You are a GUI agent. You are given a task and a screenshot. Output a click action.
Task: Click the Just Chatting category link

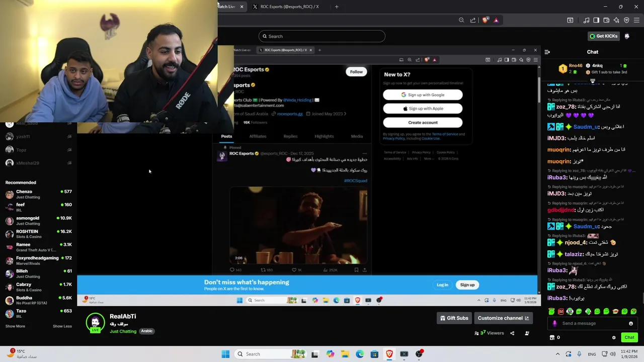123,331
